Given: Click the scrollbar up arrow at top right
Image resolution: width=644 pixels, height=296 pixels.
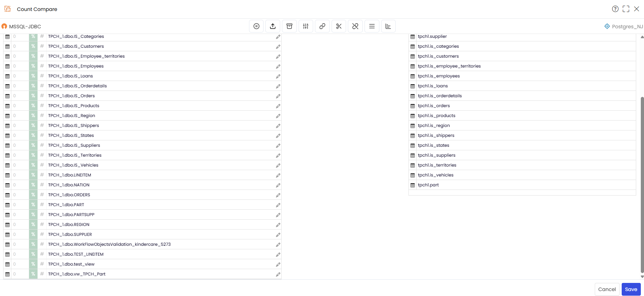Looking at the screenshot, I should 642,37.
